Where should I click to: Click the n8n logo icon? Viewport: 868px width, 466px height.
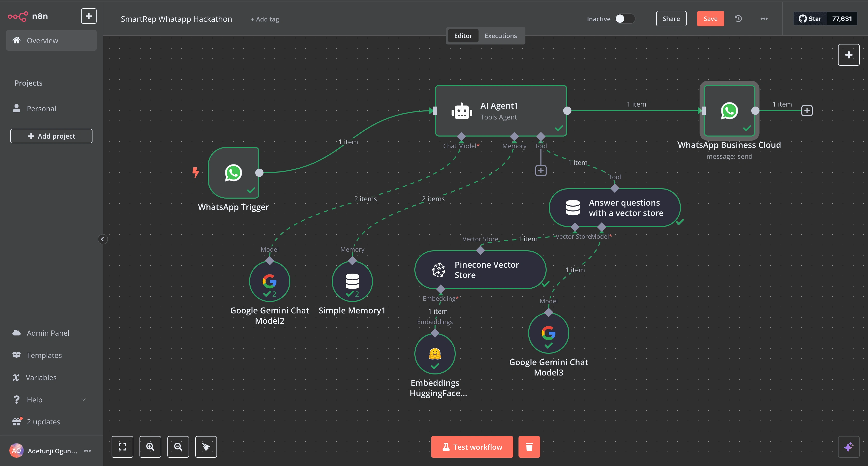tap(18, 16)
